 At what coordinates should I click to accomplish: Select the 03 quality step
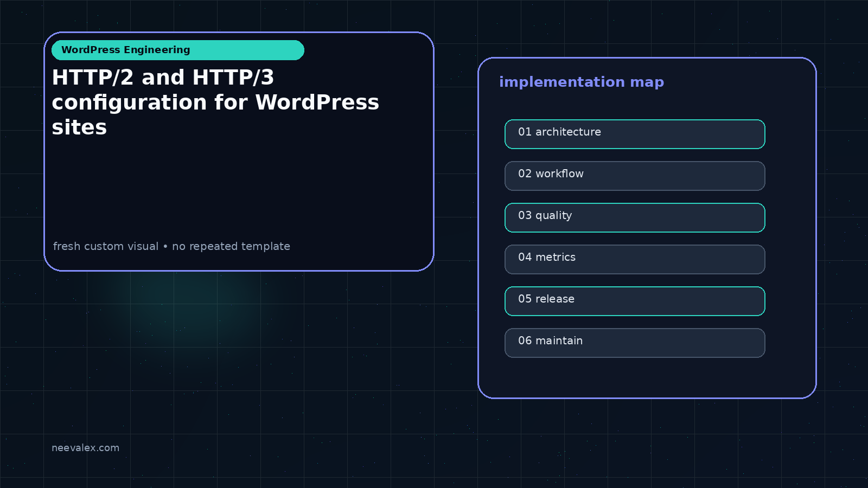tap(635, 217)
